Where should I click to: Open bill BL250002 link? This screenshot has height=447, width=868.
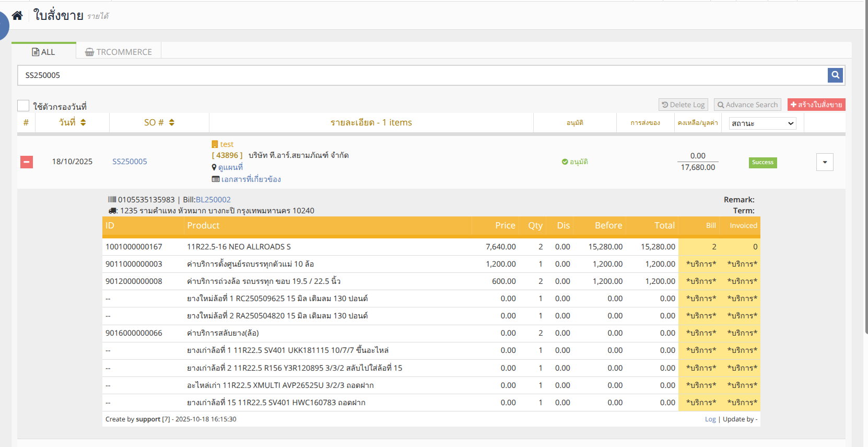(x=213, y=200)
